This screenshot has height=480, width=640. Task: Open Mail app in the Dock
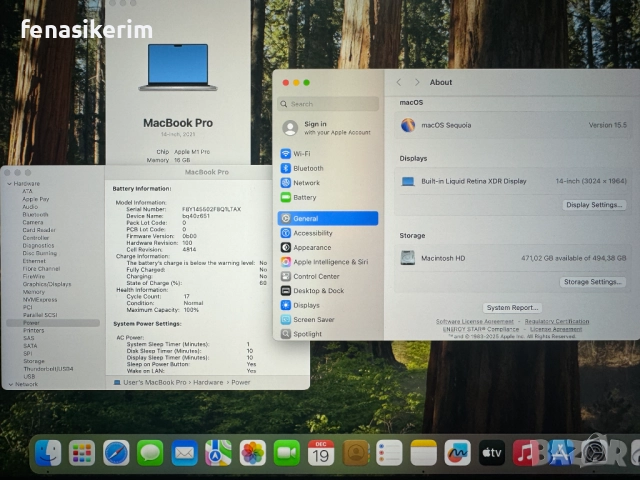[x=184, y=453]
